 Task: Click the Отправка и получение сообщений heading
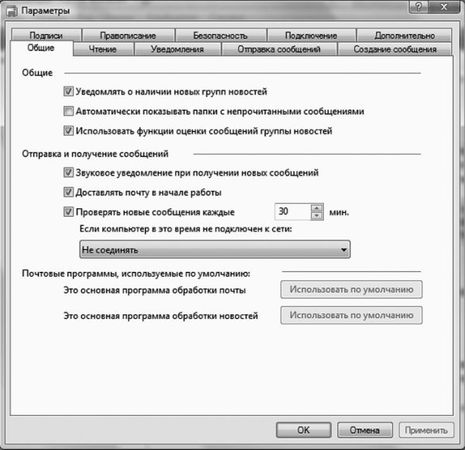click(95, 154)
